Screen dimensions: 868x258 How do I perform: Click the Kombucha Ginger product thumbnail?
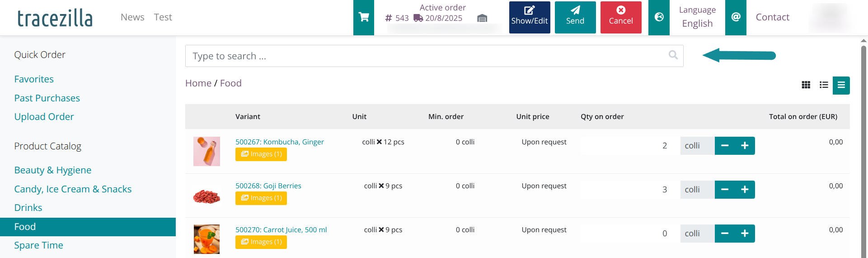(x=206, y=151)
